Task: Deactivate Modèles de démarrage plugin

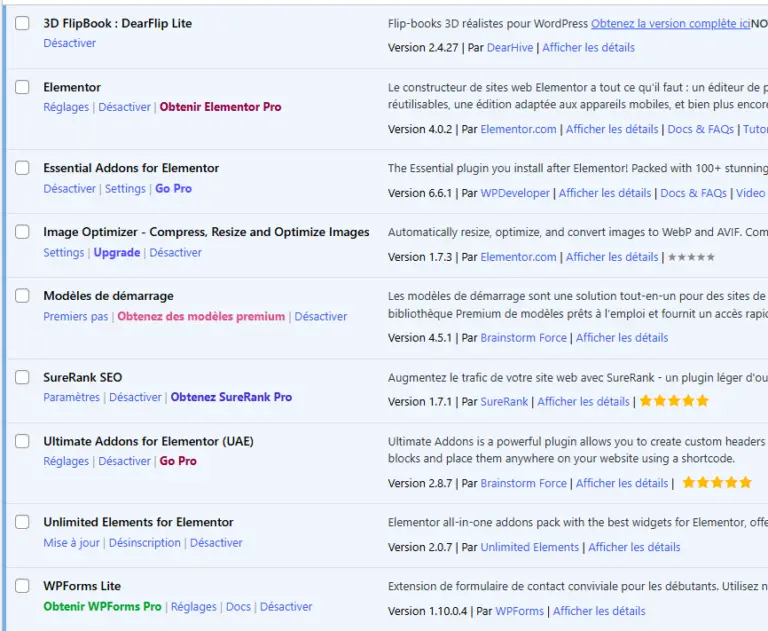Action: (321, 316)
